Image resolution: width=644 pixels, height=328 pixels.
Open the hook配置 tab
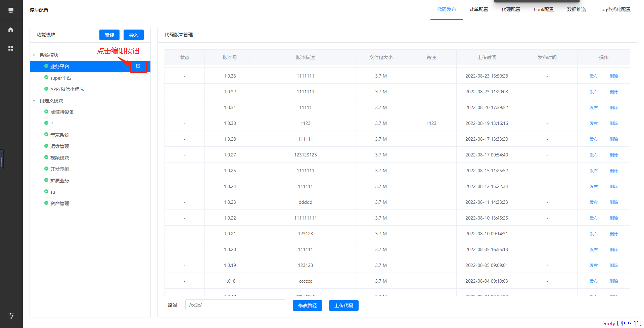543,10
